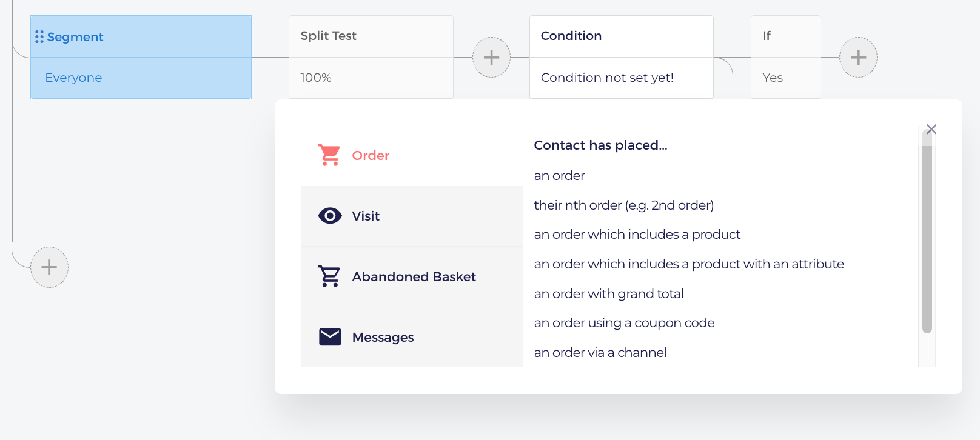Click the plus button below the Segment branch
The width and height of the screenshot is (980, 440).
click(49, 267)
